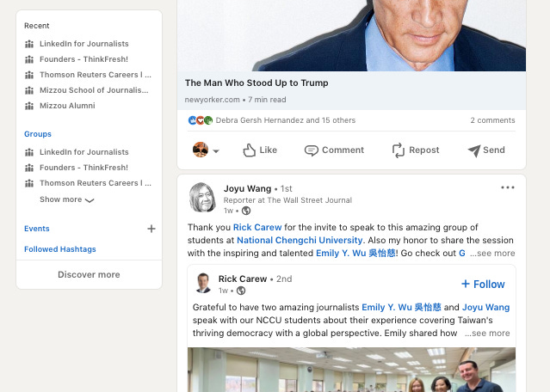View the 2 comments
The image size is (550, 392).
click(x=492, y=120)
